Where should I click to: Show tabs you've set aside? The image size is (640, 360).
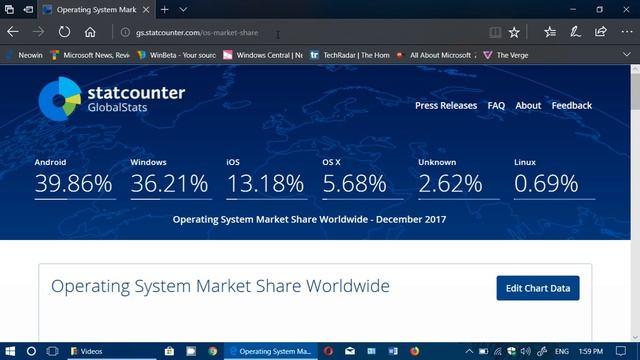pyautogui.click(x=9, y=9)
